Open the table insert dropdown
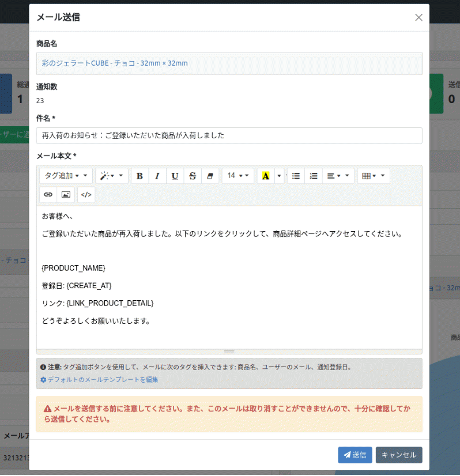 click(x=374, y=176)
